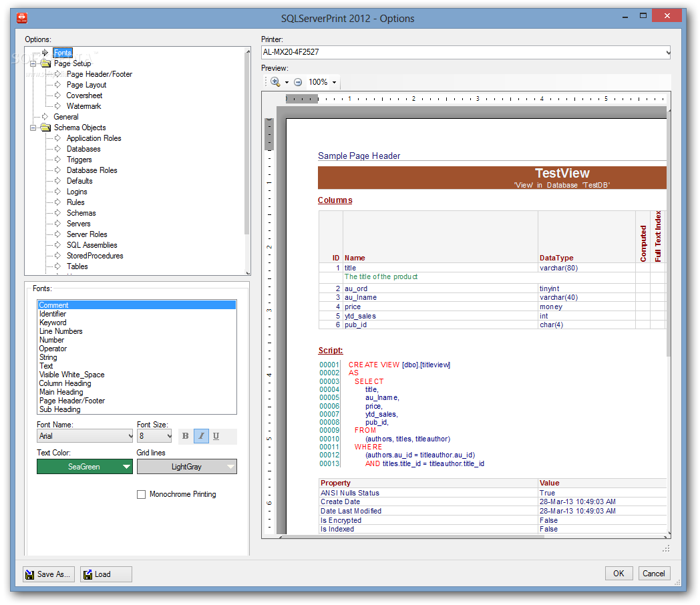Select Defaults tree item
This screenshot has height=605, width=700.
click(x=80, y=181)
